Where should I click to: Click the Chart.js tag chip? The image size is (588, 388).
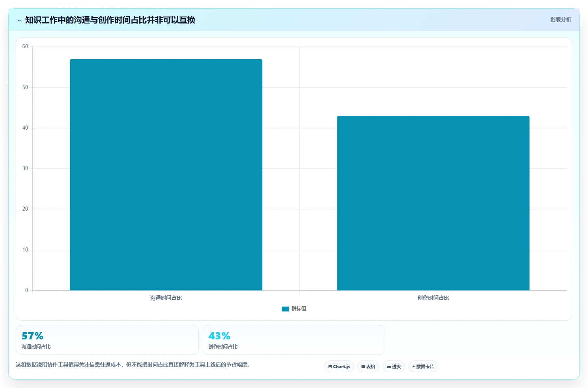coord(339,367)
